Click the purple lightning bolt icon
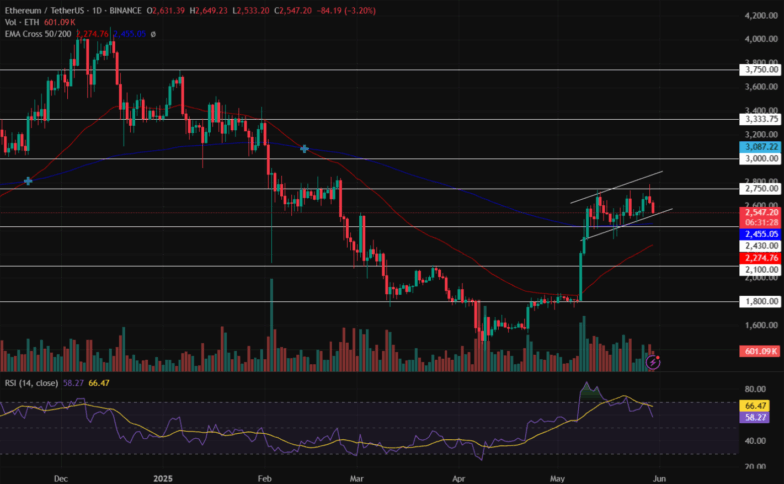The height and width of the screenshot is (484, 784). pos(653,362)
